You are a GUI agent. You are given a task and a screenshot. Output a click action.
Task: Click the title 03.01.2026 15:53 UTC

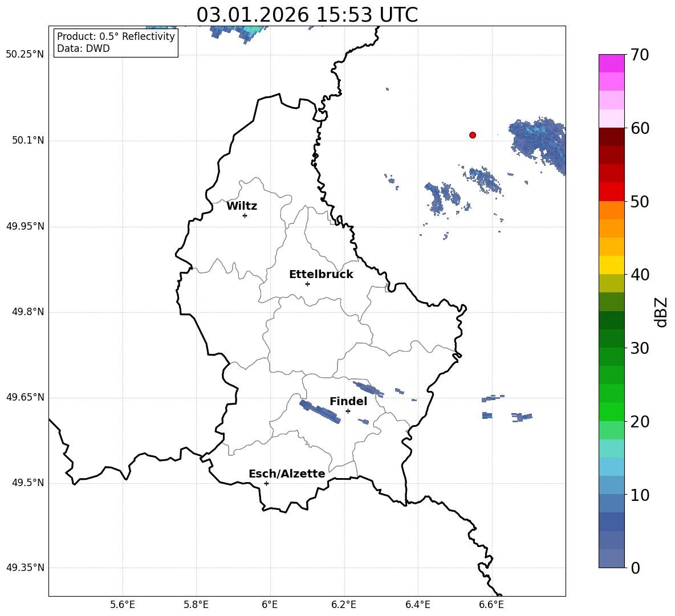click(x=307, y=15)
